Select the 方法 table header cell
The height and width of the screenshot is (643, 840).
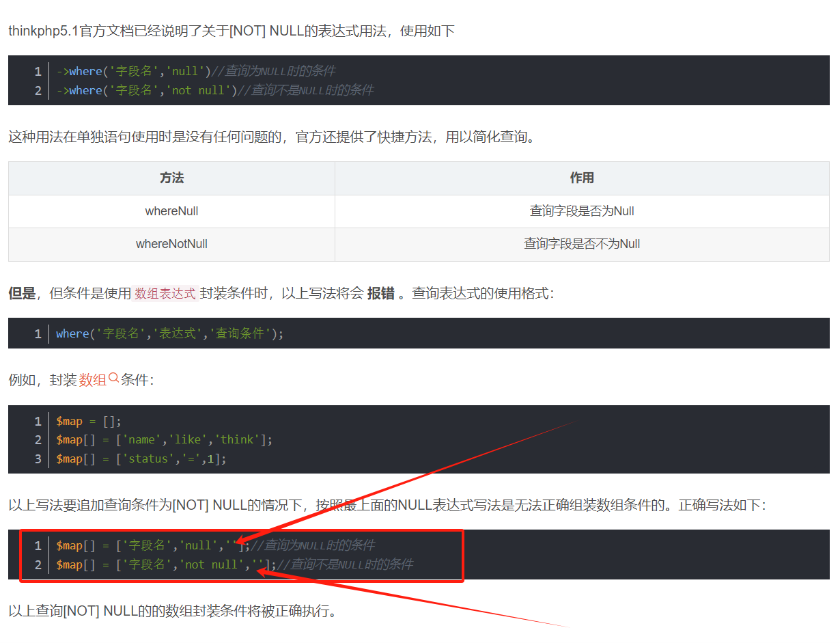tap(171, 178)
